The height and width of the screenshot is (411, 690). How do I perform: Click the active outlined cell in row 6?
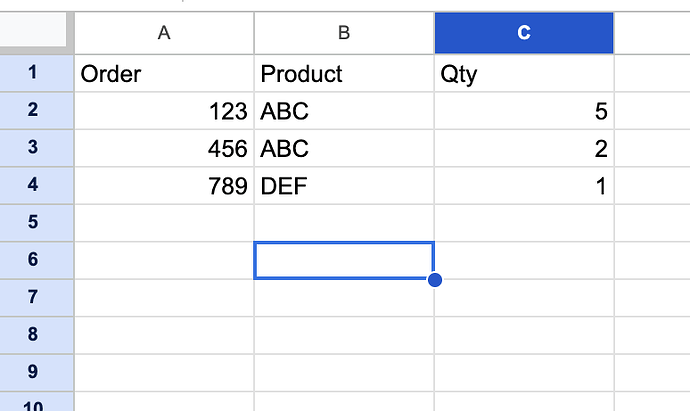click(344, 260)
